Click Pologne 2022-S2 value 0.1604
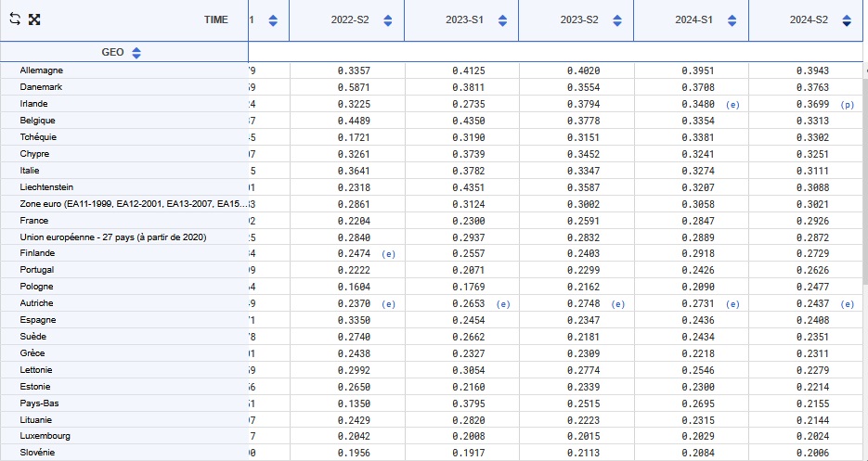 tap(355, 287)
